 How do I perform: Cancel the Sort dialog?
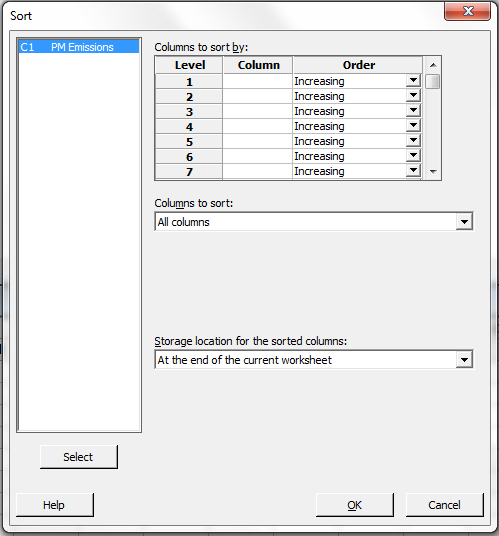(445, 505)
